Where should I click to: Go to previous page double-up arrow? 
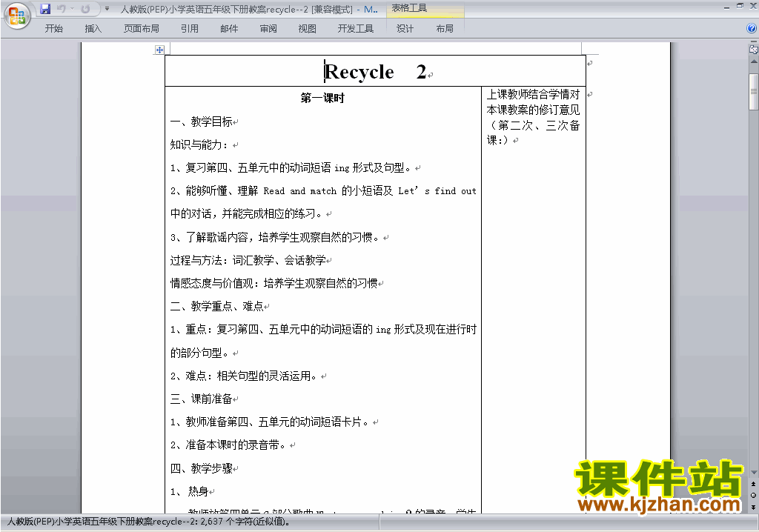[x=754, y=484]
